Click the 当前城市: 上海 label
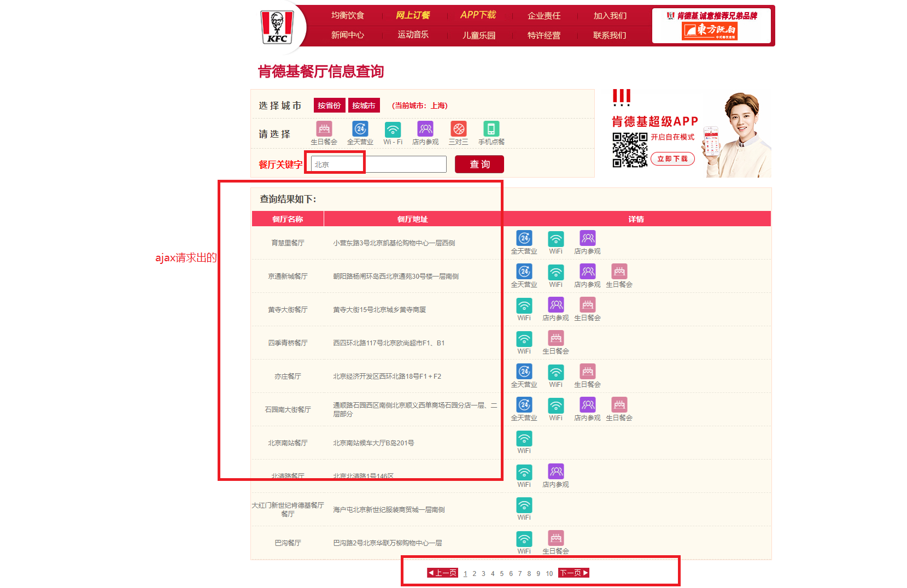Screen dimensions: 907x588 (x=420, y=105)
